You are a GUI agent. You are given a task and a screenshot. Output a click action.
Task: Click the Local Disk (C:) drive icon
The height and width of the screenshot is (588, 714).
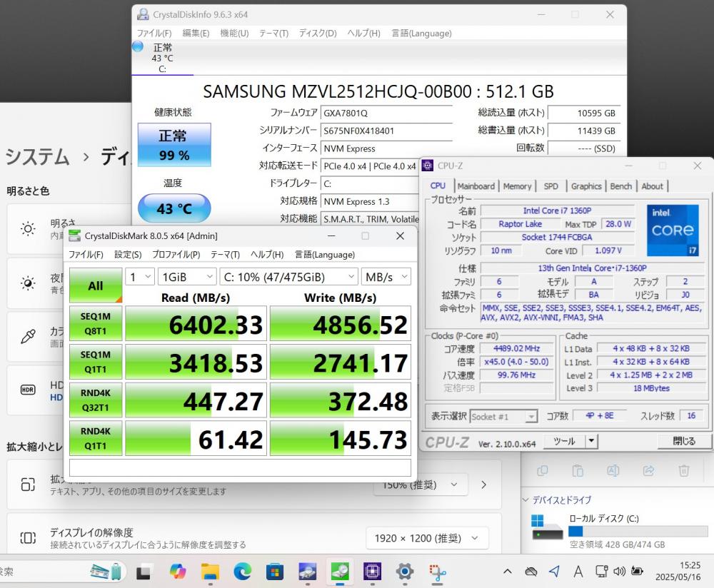pos(548,527)
